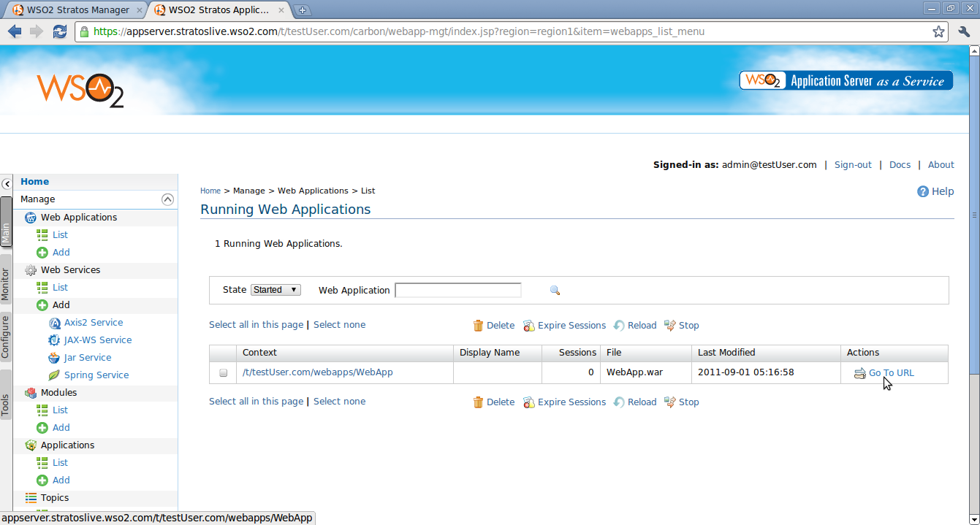Click the JAX-WS Service icon
980x525 pixels.
(54, 340)
